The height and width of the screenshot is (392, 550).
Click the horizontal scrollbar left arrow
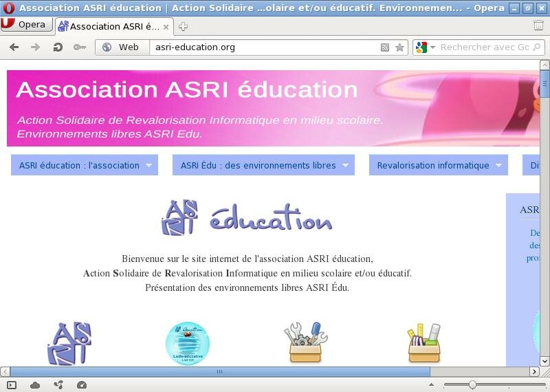click(5, 371)
